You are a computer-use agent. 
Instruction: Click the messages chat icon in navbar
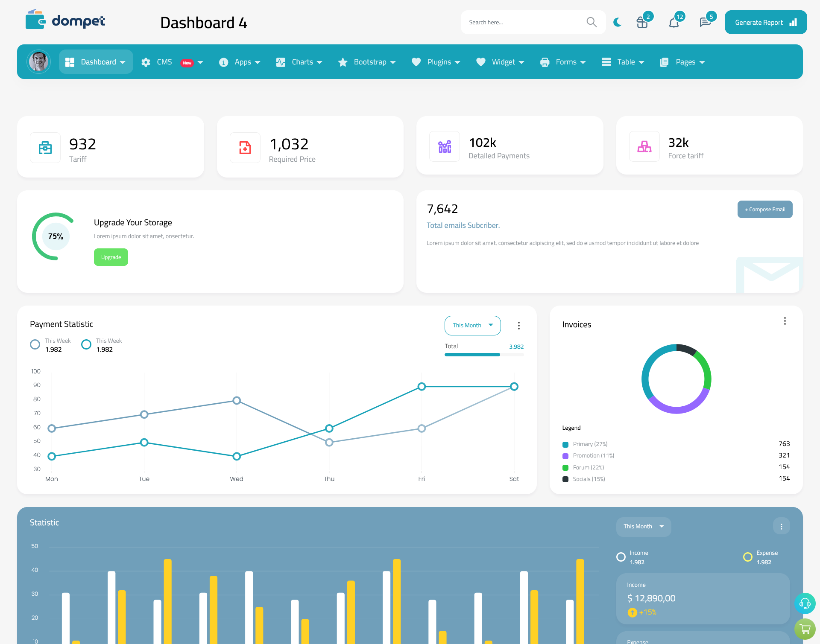(x=705, y=22)
